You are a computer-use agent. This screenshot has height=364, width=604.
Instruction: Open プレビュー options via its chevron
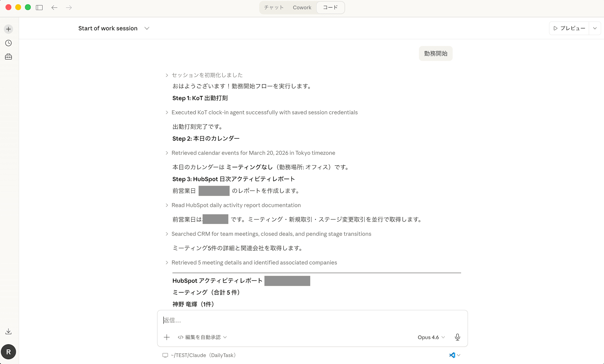(595, 28)
